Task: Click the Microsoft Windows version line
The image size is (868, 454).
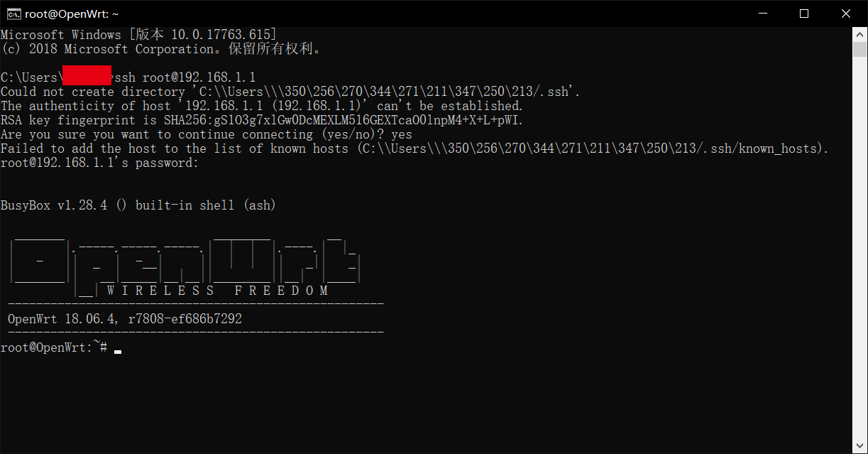Action: [x=138, y=35]
